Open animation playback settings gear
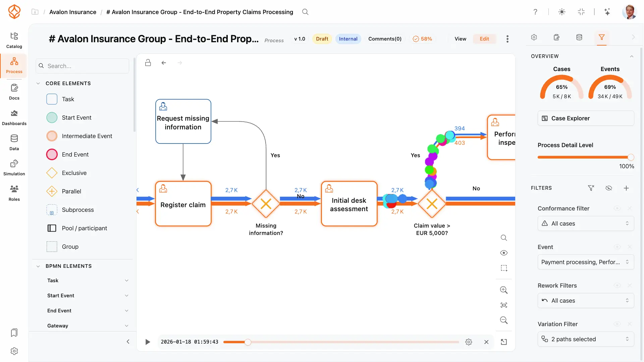The height and width of the screenshot is (362, 644). click(469, 342)
